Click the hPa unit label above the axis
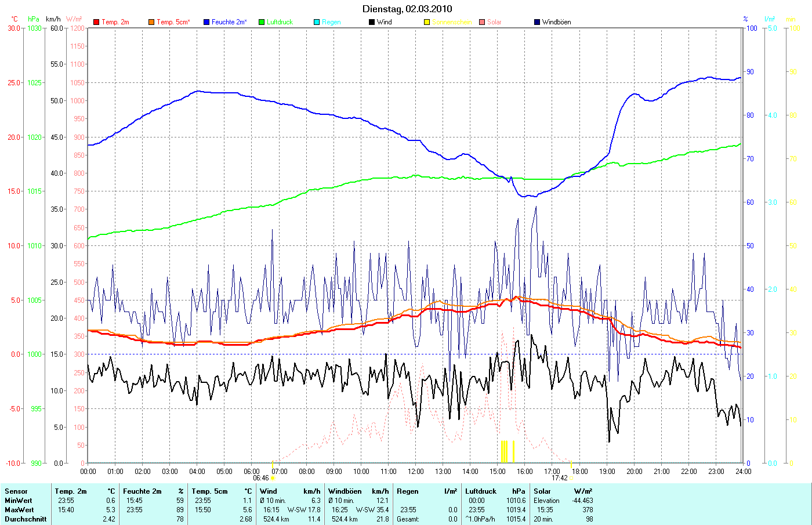812x525 pixels. coord(34,19)
